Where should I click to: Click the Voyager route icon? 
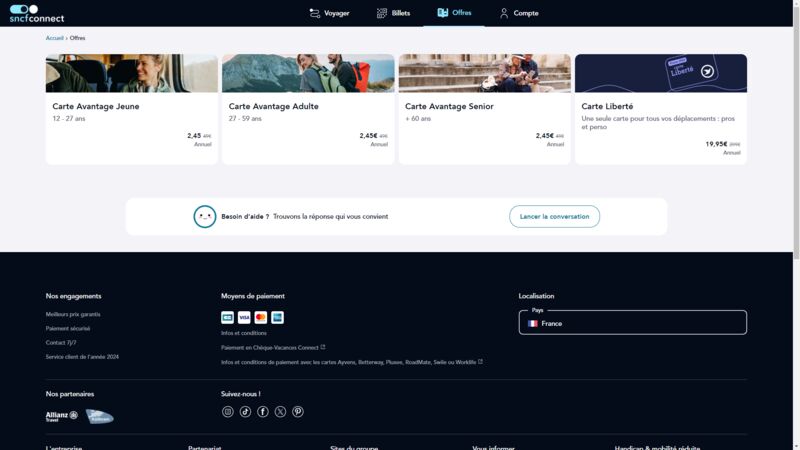click(x=315, y=13)
